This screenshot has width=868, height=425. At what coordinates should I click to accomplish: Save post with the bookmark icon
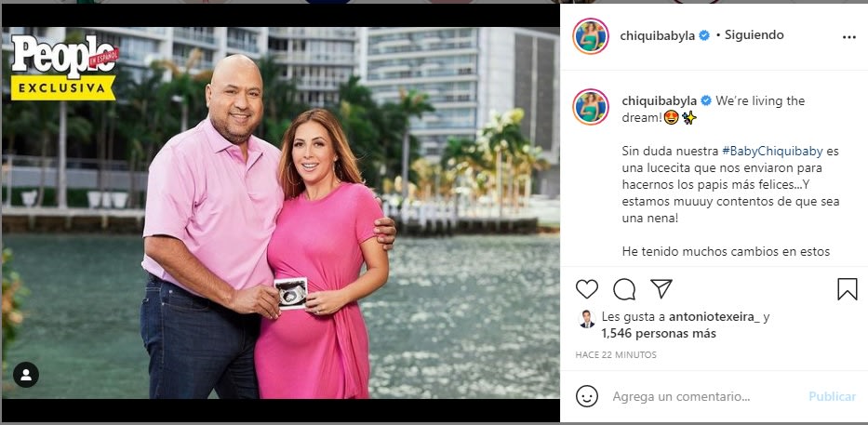pyautogui.click(x=847, y=289)
